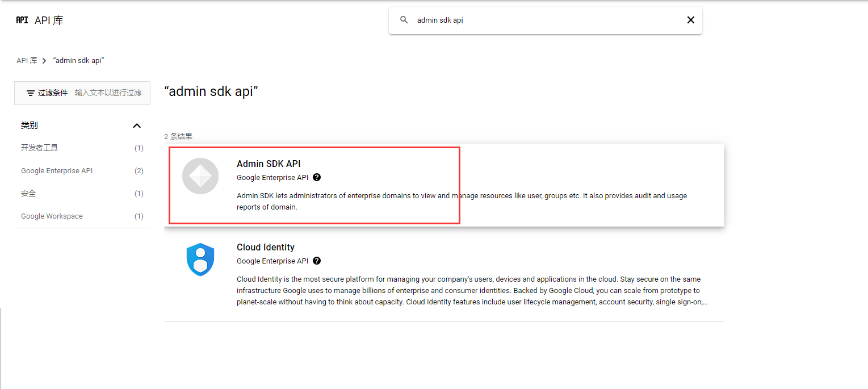Click the search magnifier icon
The image size is (868, 389).
pyautogui.click(x=403, y=20)
